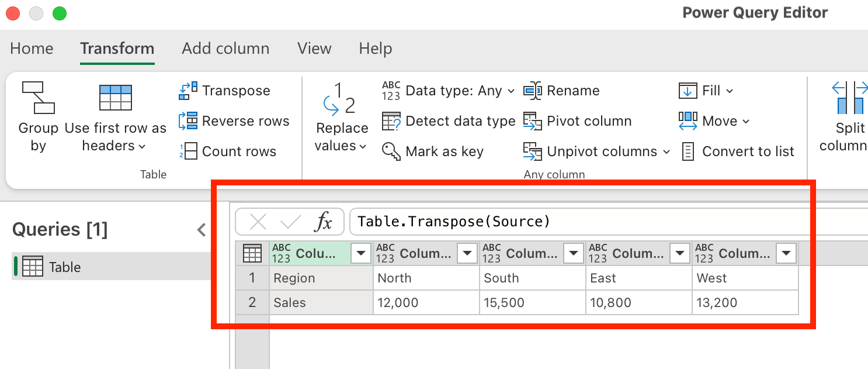Image resolution: width=868 pixels, height=369 pixels.
Task: Click the Detect data type label
Action: [460, 121]
